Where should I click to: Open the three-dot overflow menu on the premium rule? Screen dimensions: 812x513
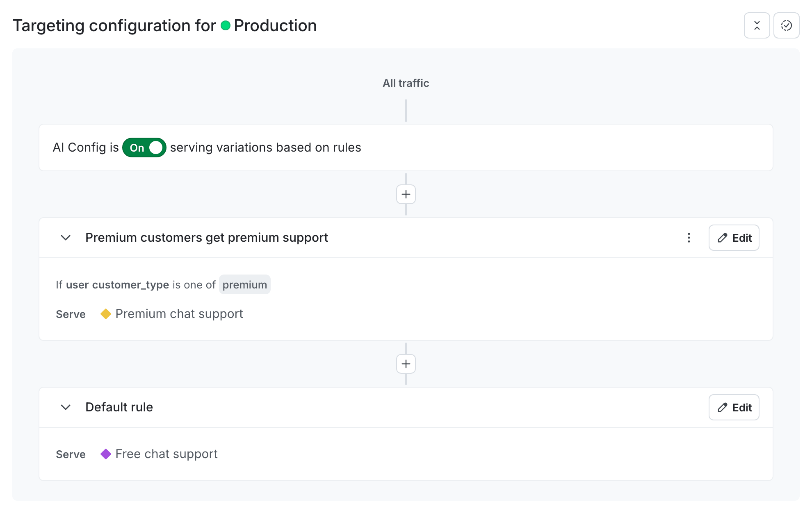coord(689,238)
